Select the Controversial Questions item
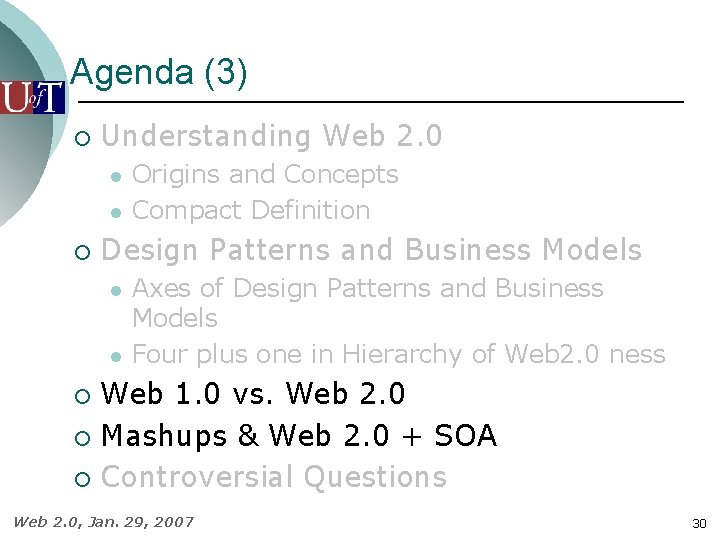The height and width of the screenshot is (540, 720). pyautogui.click(x=274, y=477)
